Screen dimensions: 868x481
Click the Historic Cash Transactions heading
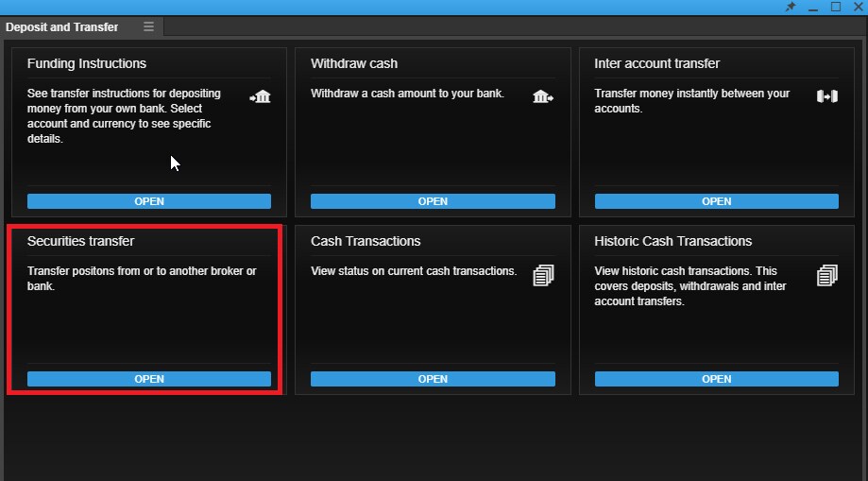tap(673, 241)
